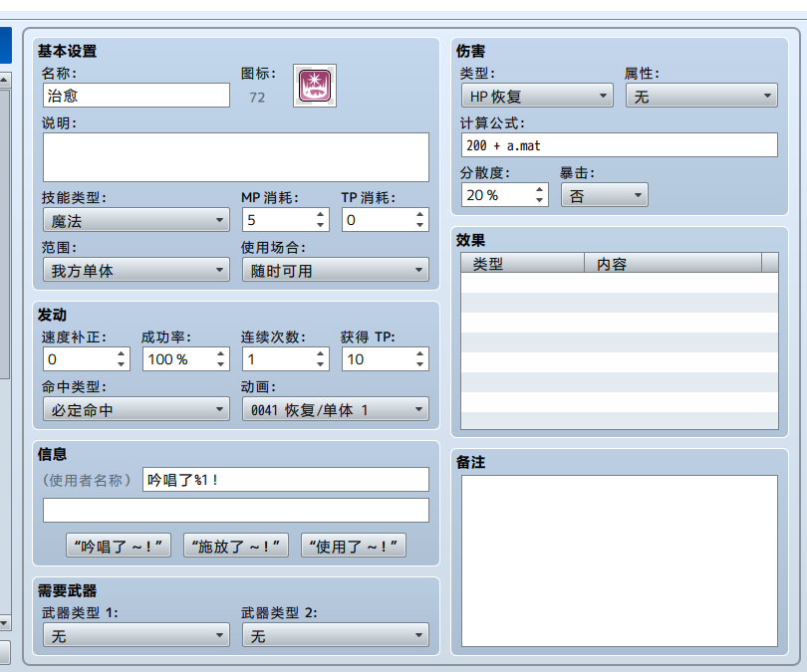The height and width of the screenshot is (672, 807).
Task: Click the left list scrollbar up arrow
Action: 4,81
